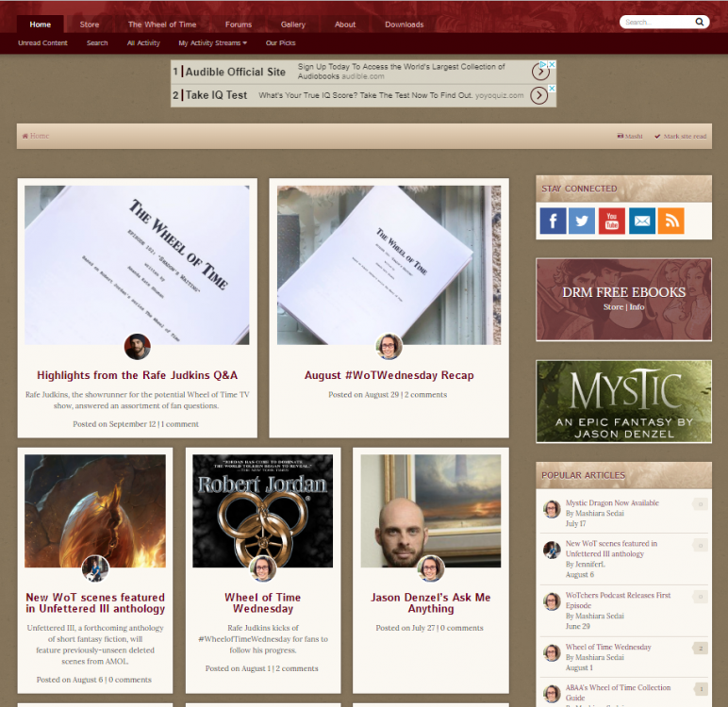Click the Mark site read checkmark link
Screen dimensions: 728x707
(680, 136)
